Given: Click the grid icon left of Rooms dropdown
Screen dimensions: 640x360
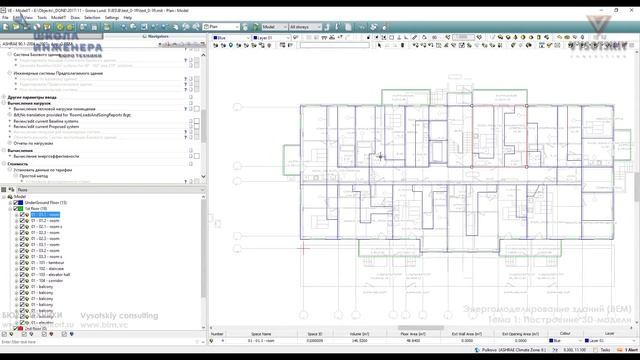Looking at the screenshot, I should point(4,190).
